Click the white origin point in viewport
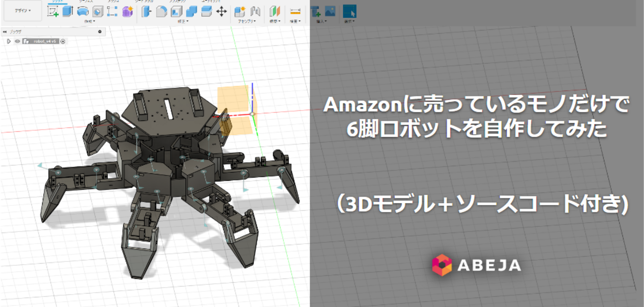This screenshot has width=644, height=307. [252, 114]
